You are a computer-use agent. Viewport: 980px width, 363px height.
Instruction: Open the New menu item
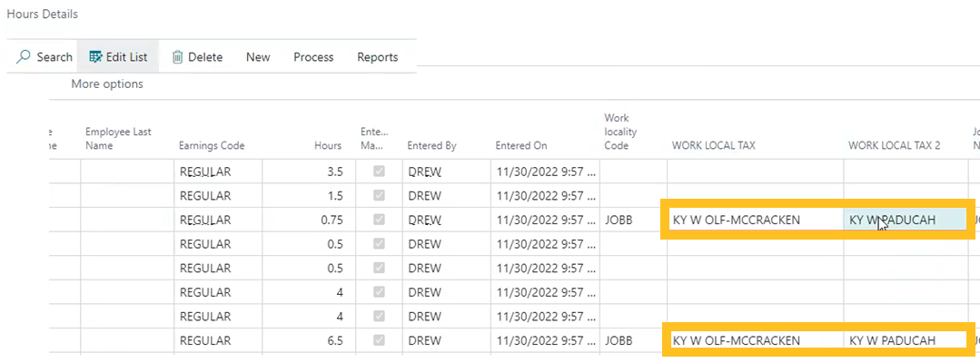pyautogui.click(x=258, y=57)
